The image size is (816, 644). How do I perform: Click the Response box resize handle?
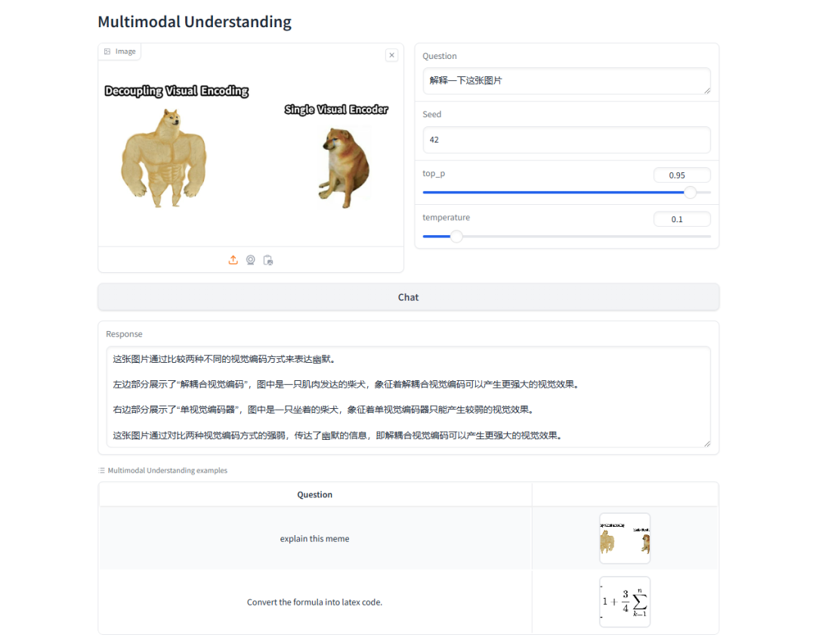[706, 444]
